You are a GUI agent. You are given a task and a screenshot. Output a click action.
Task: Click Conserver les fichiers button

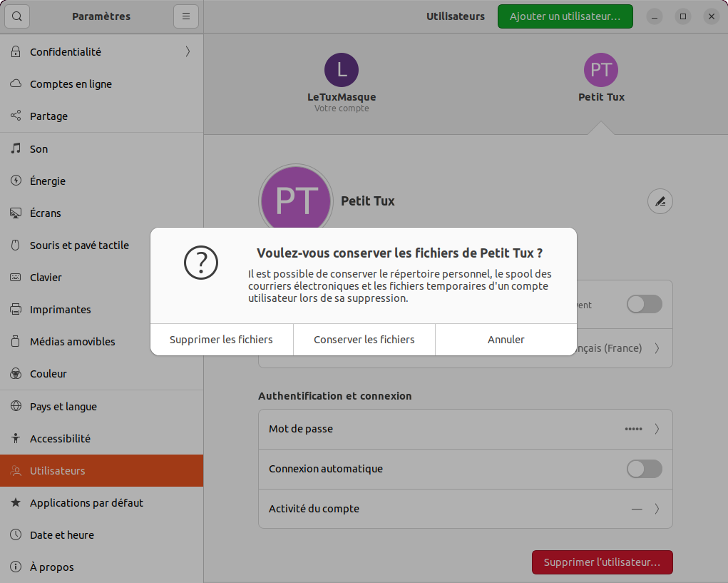(364, 340)
